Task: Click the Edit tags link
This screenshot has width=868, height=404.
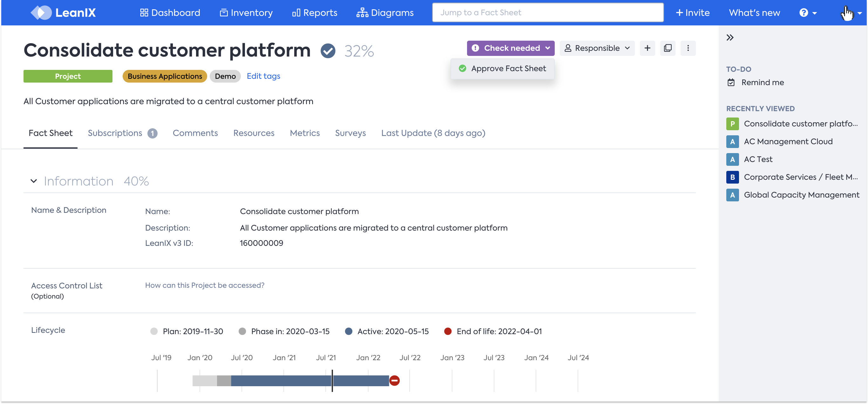Action: point(263,76)
